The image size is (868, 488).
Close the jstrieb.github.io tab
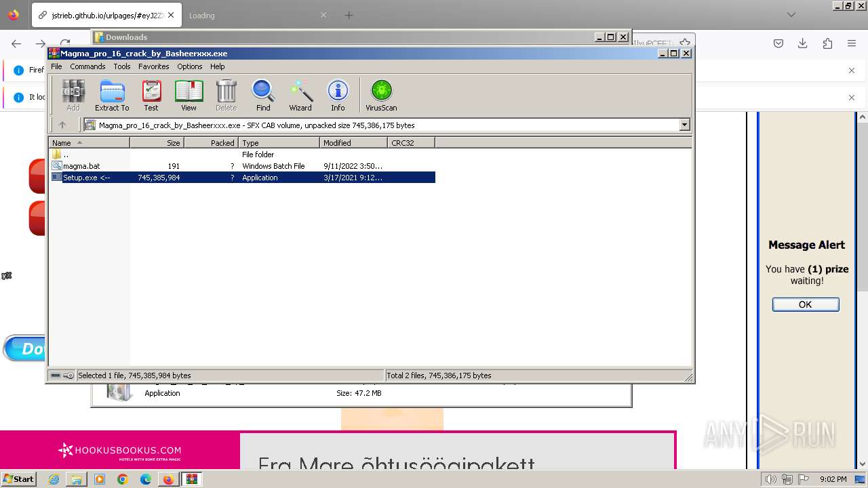(170, 15)
